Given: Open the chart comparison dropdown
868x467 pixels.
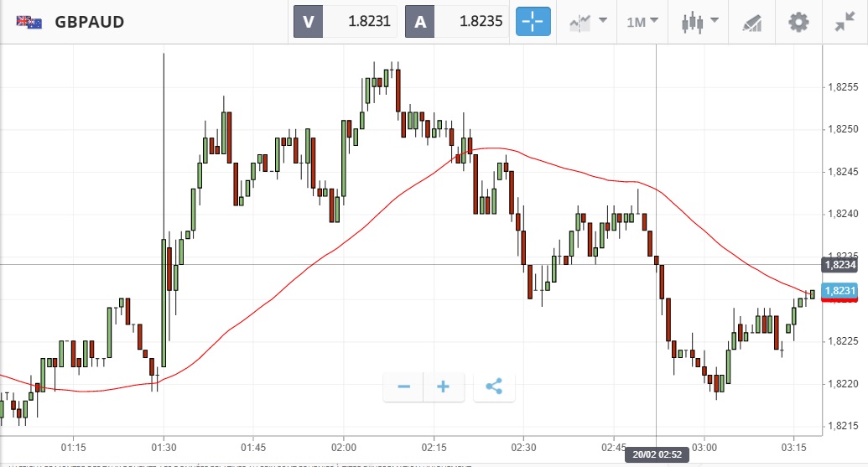Looking at the screenshot, I should (589, 22).
